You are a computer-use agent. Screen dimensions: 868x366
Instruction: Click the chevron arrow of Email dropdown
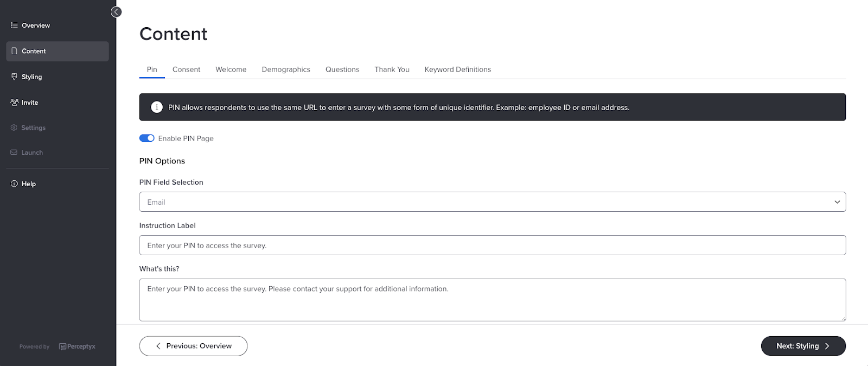click(837, 202)
